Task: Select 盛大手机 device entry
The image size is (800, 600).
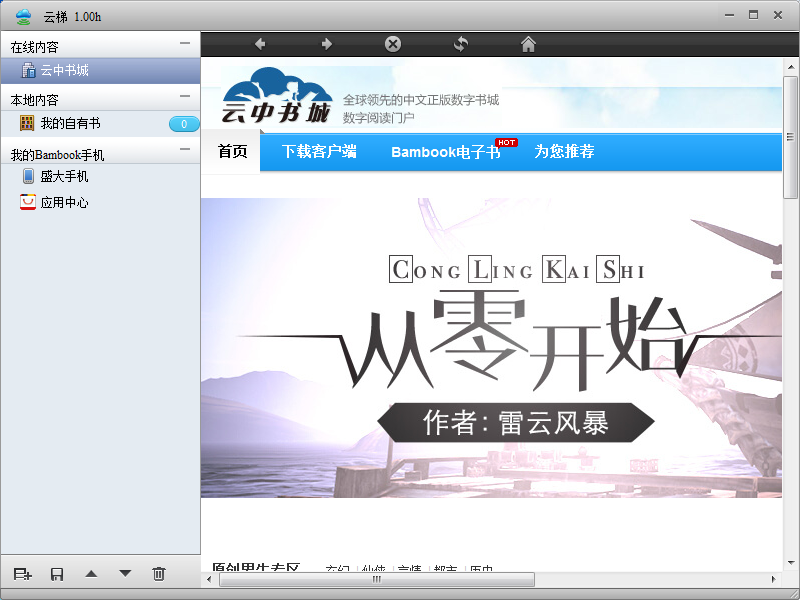Action: (x=64, y=176)
